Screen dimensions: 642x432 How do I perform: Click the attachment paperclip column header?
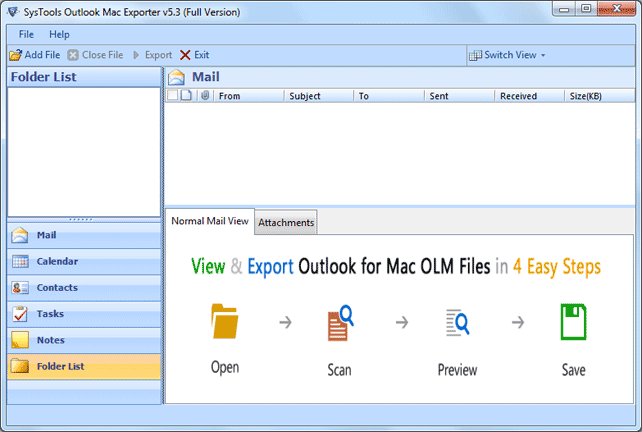coord(204,96)
